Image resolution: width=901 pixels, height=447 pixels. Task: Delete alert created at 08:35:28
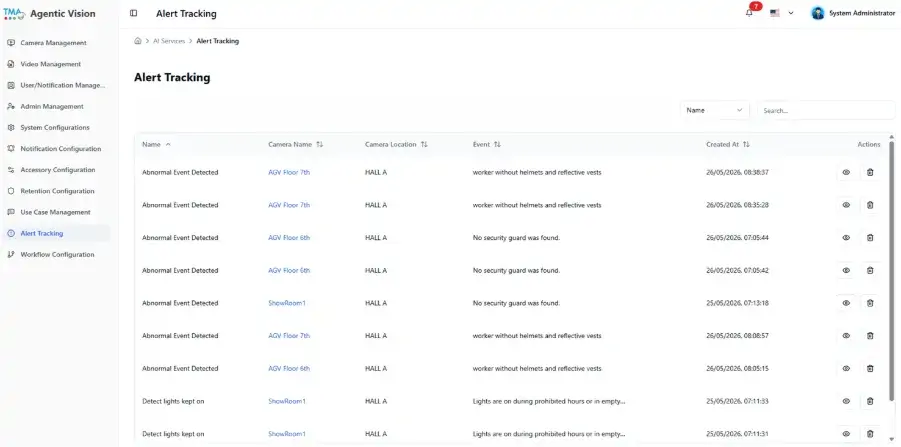(x=870, y=205)
